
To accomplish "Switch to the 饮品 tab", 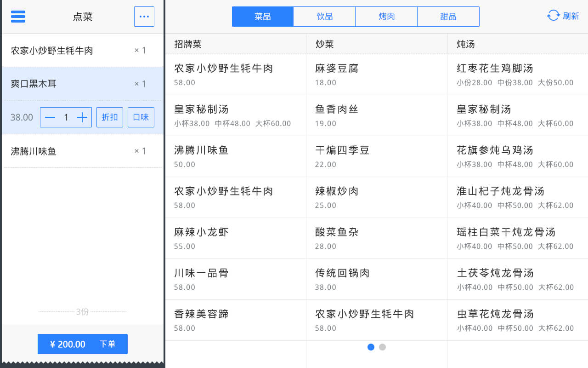I will (324, 17).
